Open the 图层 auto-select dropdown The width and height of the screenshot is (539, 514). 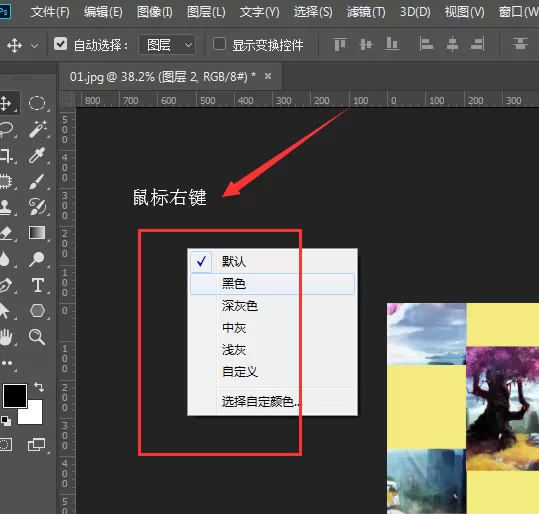tap(167, 45)
